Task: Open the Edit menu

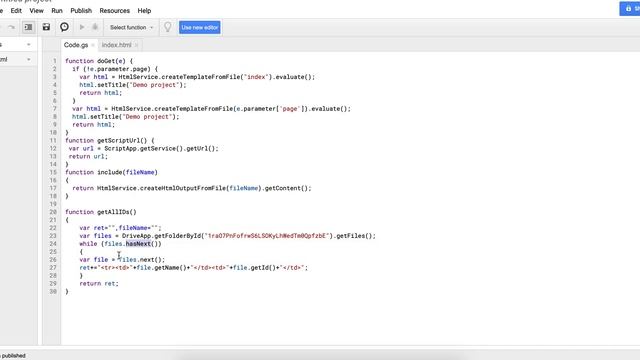Action: click(16, 11)
